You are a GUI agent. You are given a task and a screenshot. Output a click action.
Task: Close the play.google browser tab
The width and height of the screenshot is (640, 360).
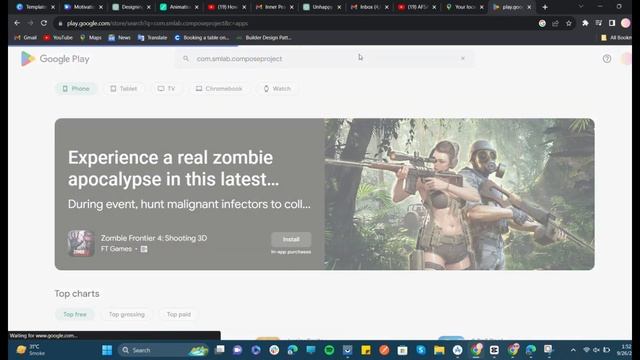[x=529, y=7]
